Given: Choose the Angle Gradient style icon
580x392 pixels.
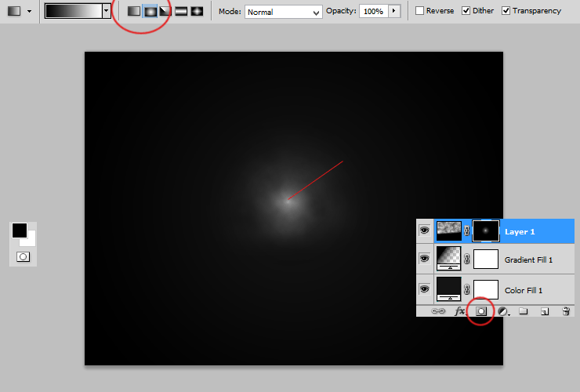Looking at the screenshot, I should click(x=165, y=11).
